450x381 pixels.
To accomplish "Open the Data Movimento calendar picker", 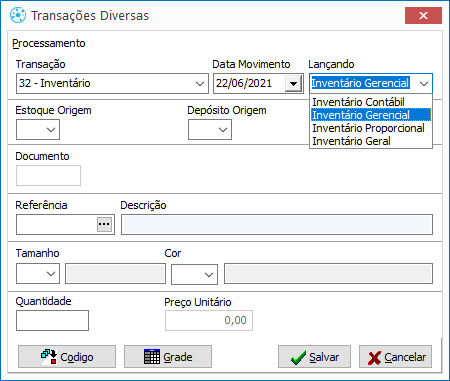I will coord(293,83).
